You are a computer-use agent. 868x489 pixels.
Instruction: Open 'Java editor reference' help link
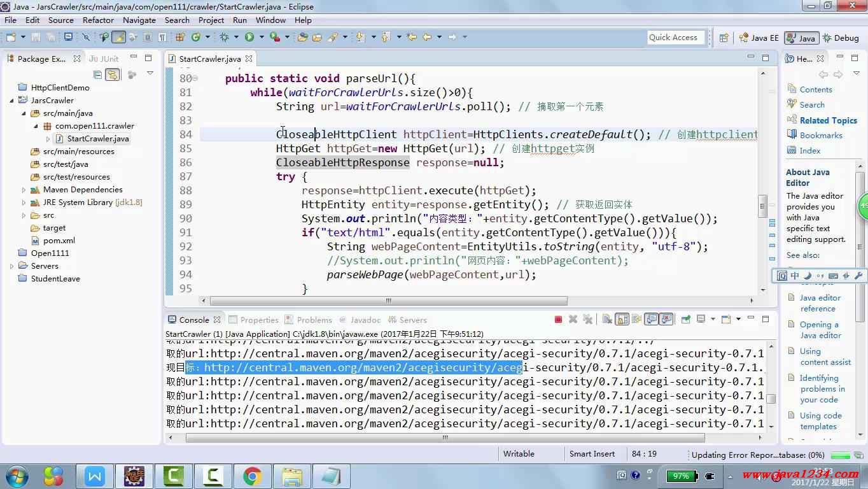point(820,303)
